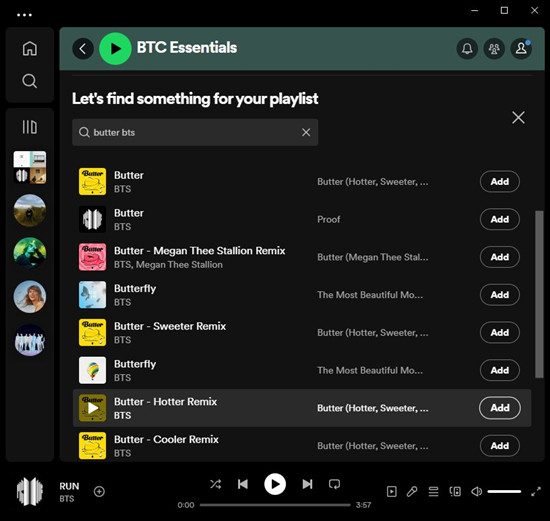This screenshot has width=550, height=521.
Task: Close the find-something panel with the large X
Action: 518,118
